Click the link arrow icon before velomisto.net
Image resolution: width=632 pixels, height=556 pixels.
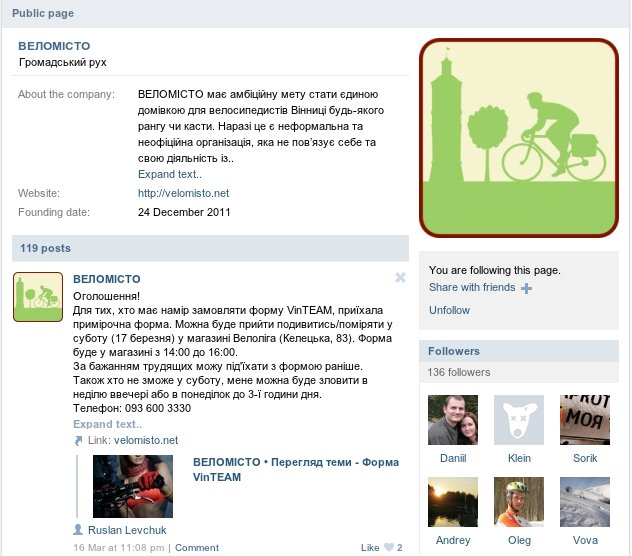click(78, 441)
